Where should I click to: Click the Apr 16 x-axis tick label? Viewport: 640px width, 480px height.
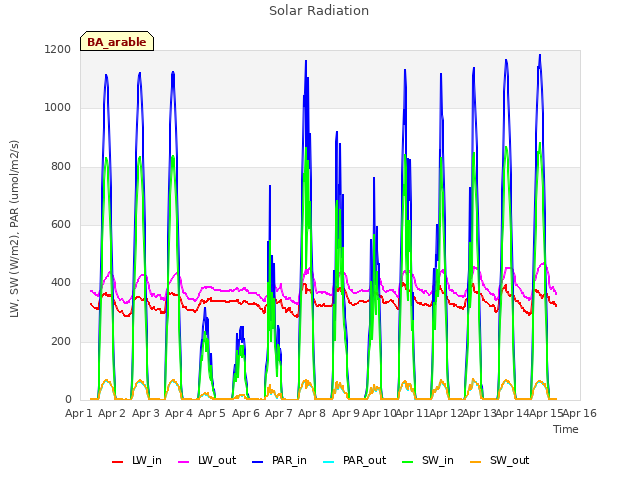[580, 413]
